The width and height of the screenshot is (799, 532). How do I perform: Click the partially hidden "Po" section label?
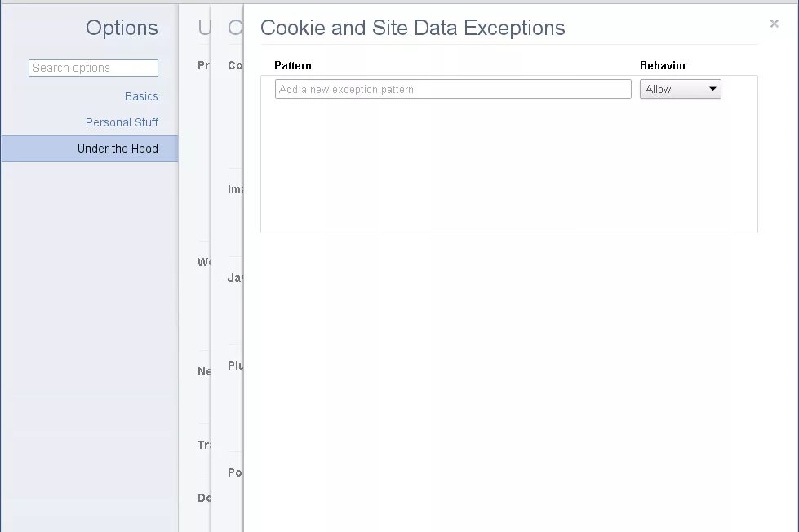point(235,472)
